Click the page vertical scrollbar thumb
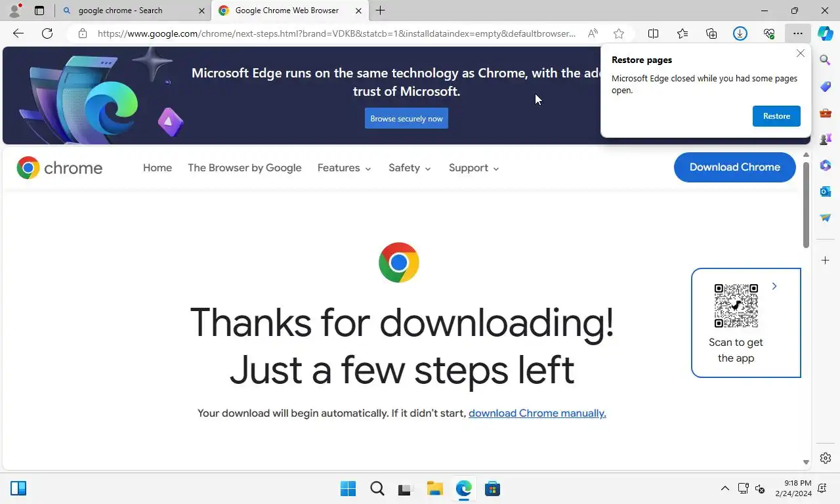840x504 pixels. [806, 204]
